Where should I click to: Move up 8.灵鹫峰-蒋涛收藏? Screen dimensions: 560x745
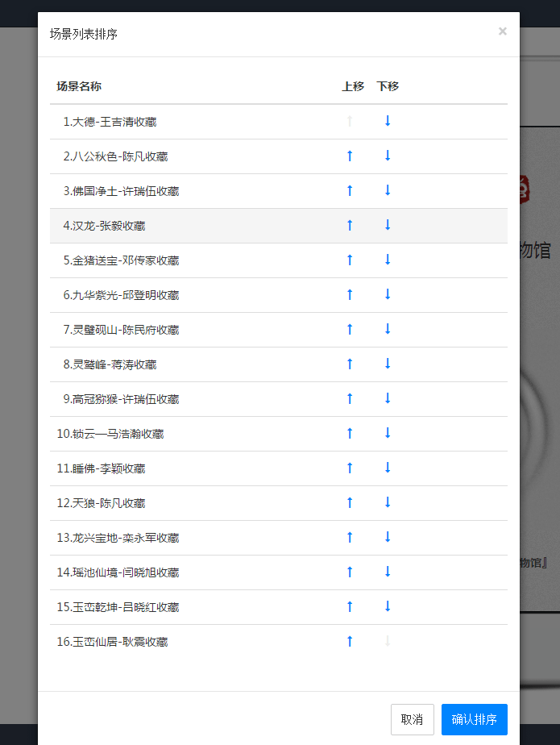(350, 364)
